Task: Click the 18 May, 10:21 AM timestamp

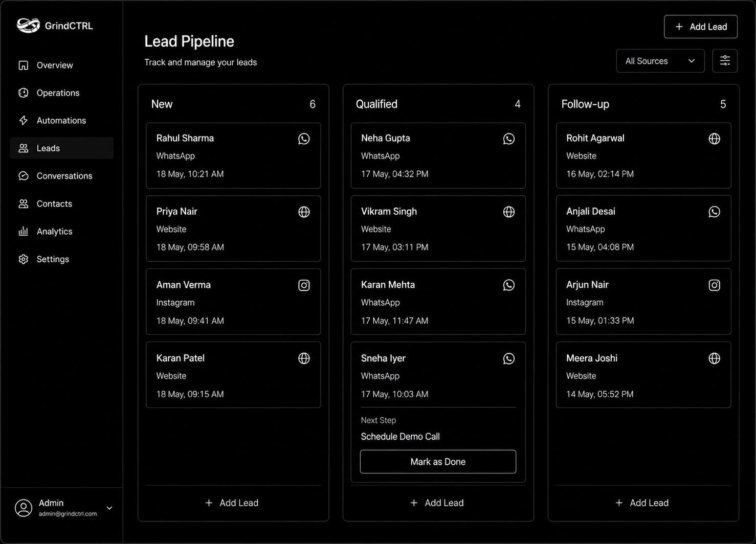Action: [x=190, y=174]
